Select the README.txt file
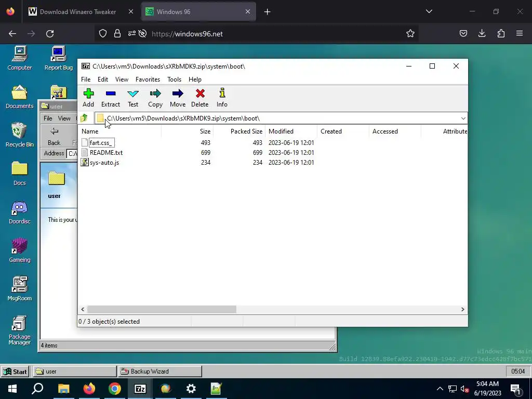The image size is (532, 399). coord(102,153)
